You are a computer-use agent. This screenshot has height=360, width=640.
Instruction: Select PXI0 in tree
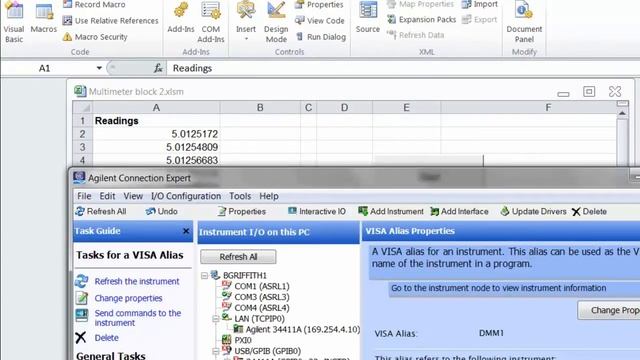pos(243,340)
